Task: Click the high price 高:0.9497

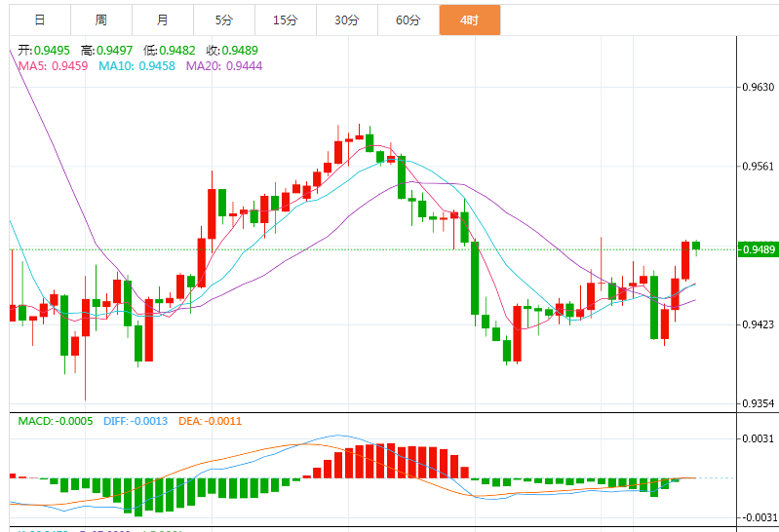Action: [x=107, y=50]
